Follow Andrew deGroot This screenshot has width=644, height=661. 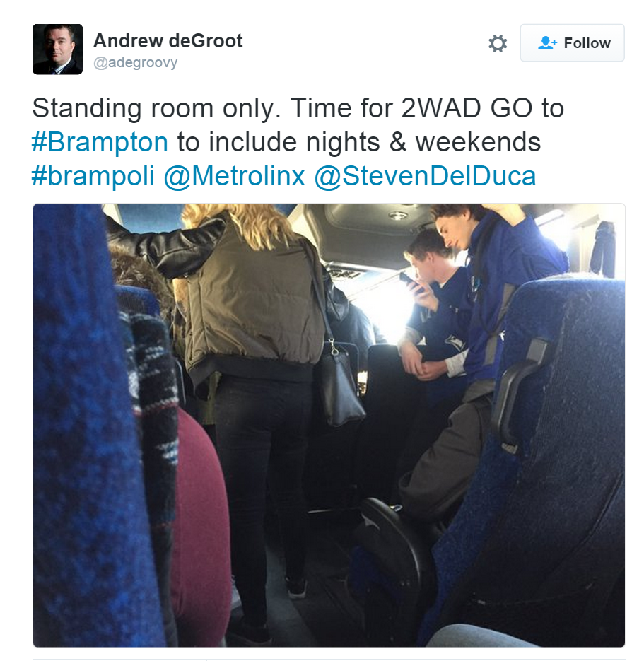point(572,43)
